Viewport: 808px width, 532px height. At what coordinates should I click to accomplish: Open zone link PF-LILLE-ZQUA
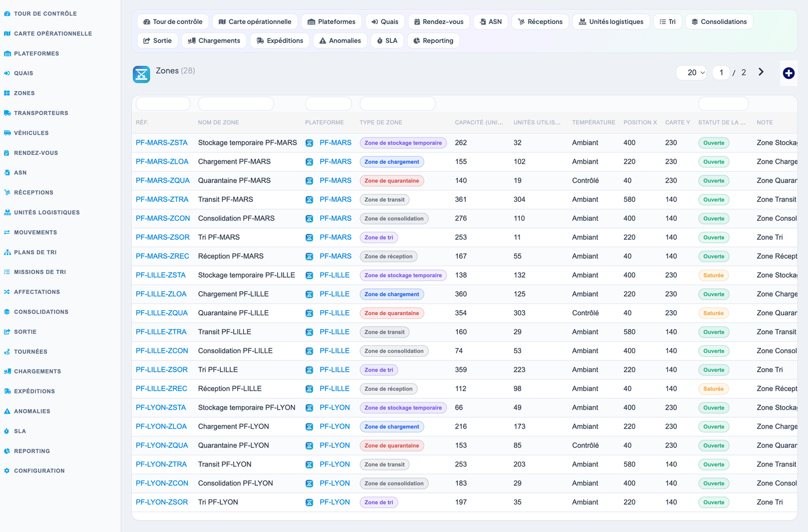point(162,313)
